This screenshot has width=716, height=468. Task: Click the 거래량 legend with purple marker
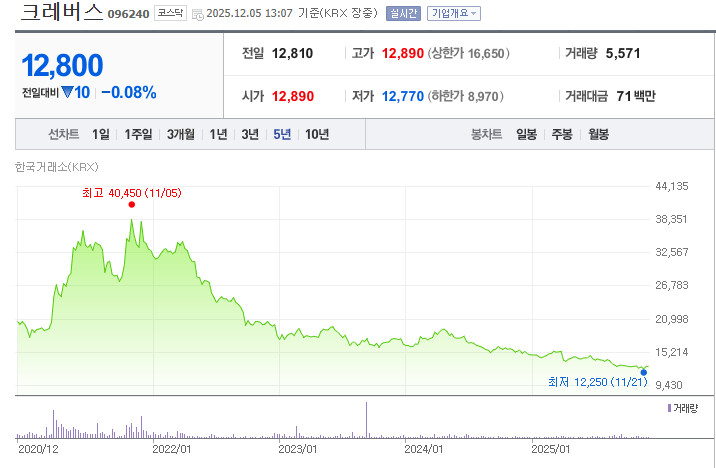click(x=683, y=408)
